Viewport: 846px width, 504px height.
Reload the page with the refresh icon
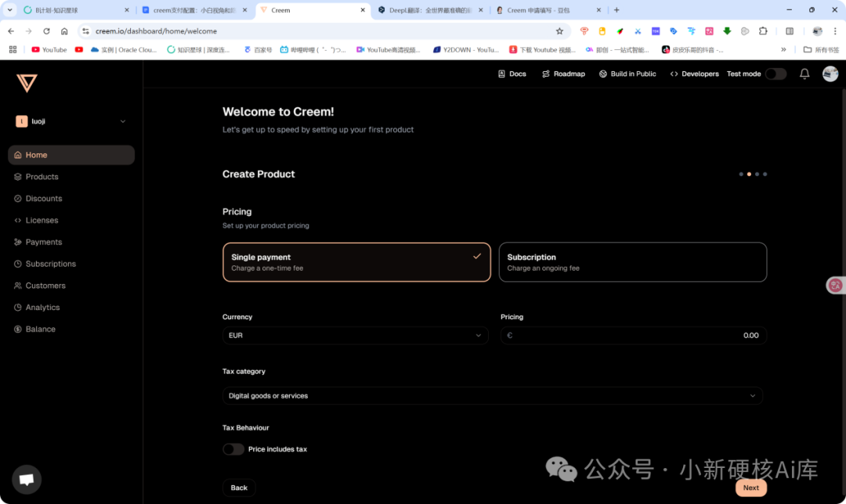[x=46, y=31]
